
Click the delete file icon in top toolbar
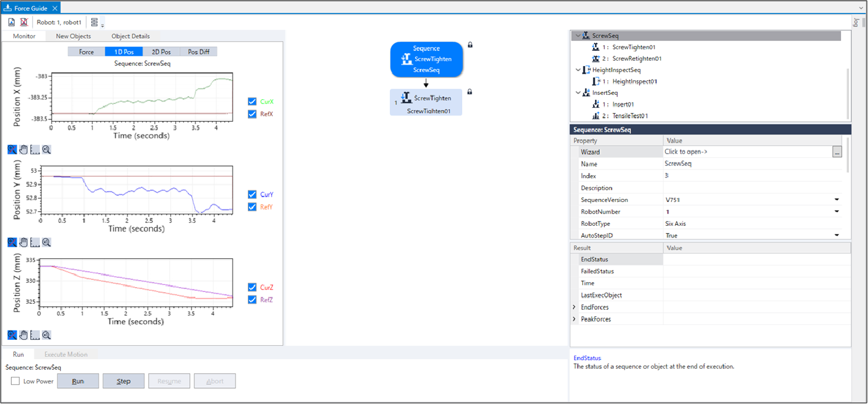tap(24, 22)
